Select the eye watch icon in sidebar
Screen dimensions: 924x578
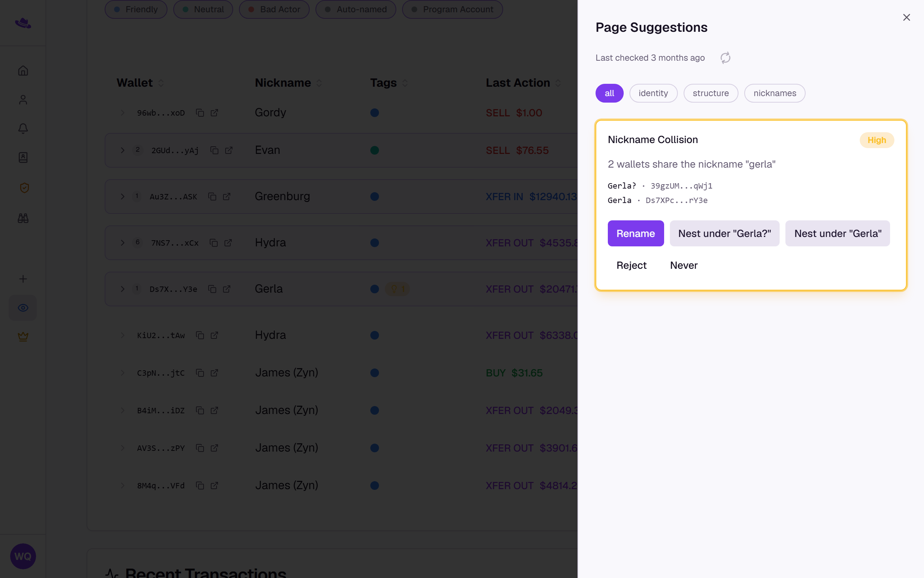(x=23, y=308)
